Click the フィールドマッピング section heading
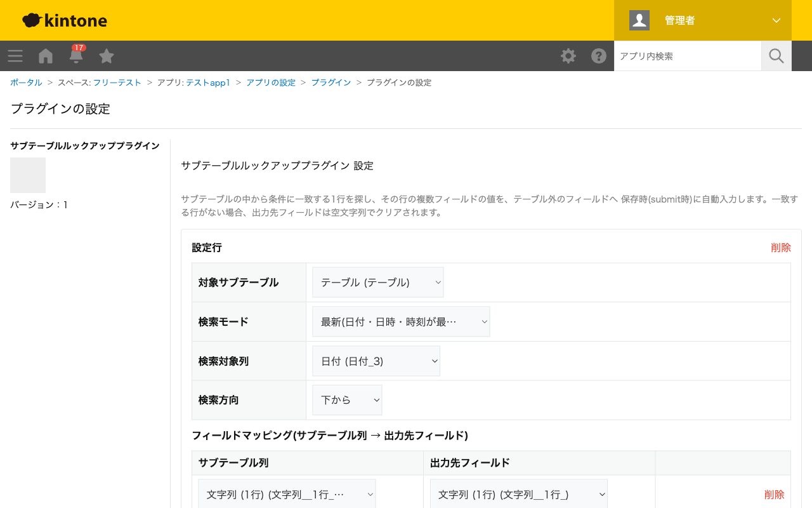 [x=330, y=436]
